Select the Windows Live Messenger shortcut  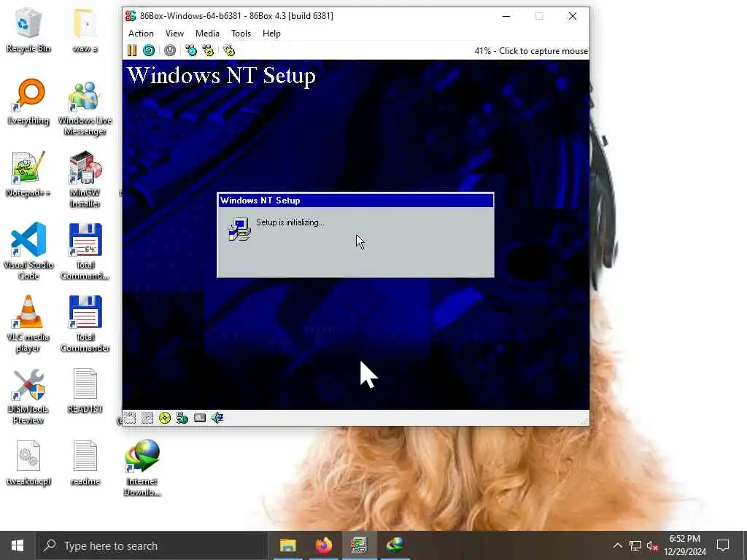click(85, 108)
